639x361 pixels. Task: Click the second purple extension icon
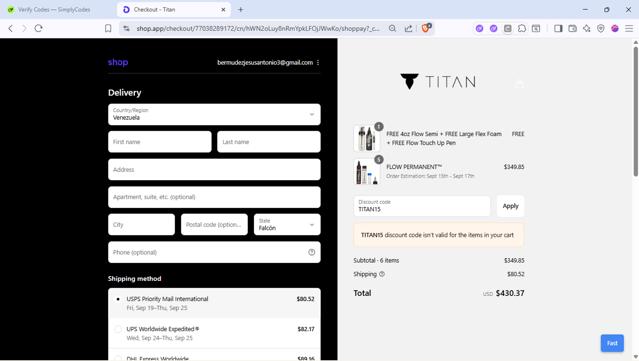click(494, 28)
